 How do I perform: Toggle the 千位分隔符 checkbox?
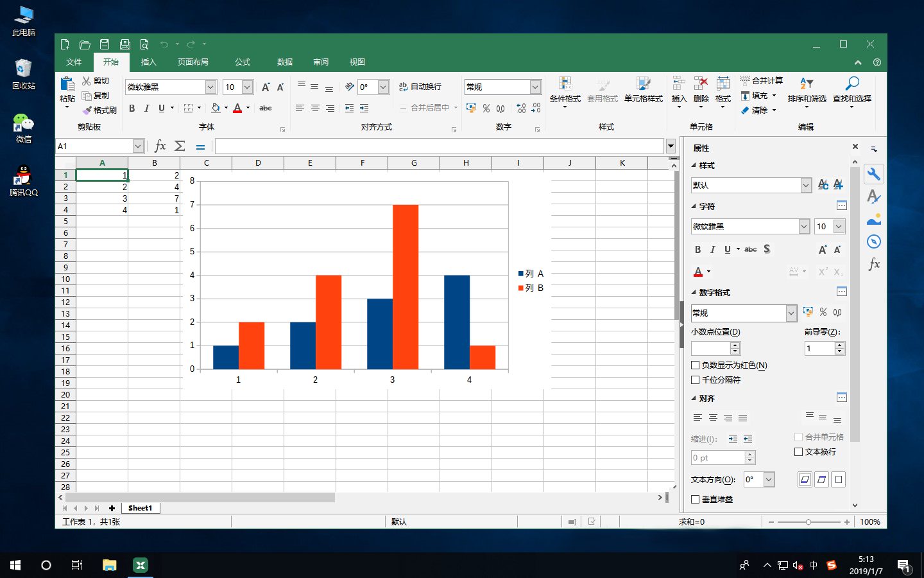(695, 380)
